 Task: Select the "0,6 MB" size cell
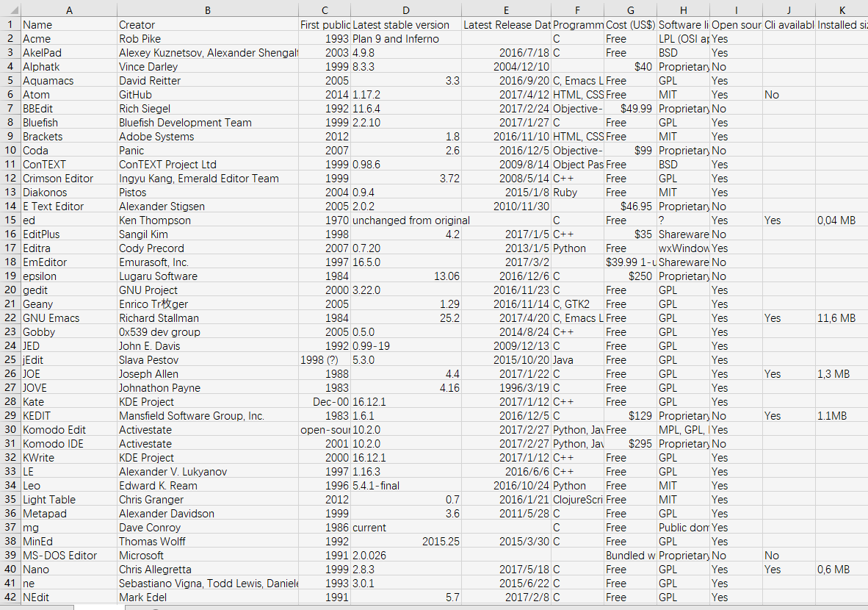(x=842, y=570)
